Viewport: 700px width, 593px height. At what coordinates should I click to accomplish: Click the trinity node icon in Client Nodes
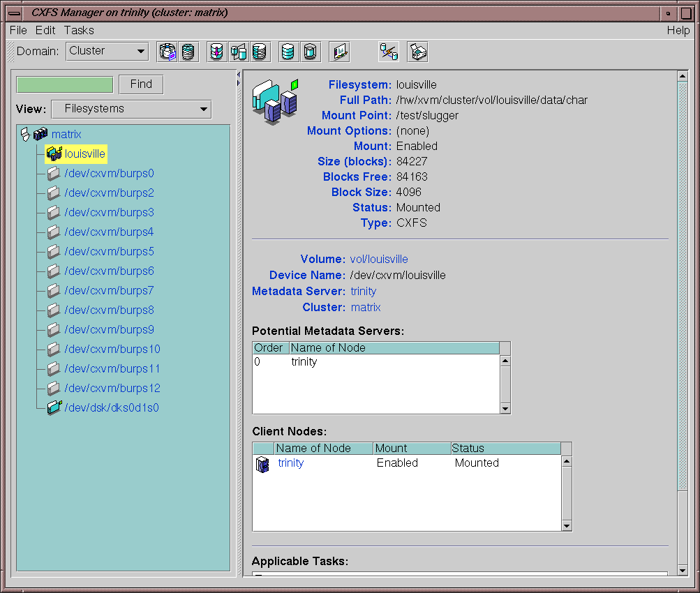click(262, 464)
